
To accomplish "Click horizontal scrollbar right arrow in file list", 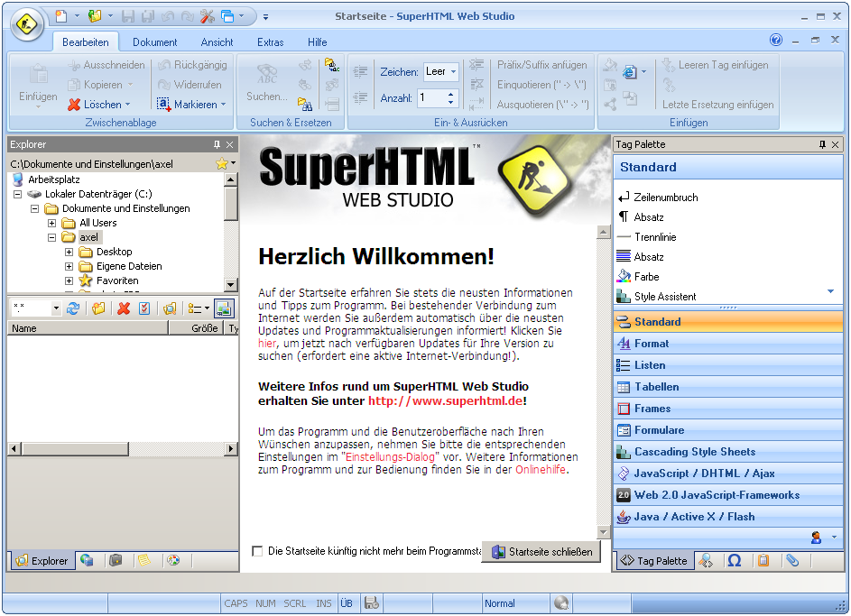I will point(231,448).
